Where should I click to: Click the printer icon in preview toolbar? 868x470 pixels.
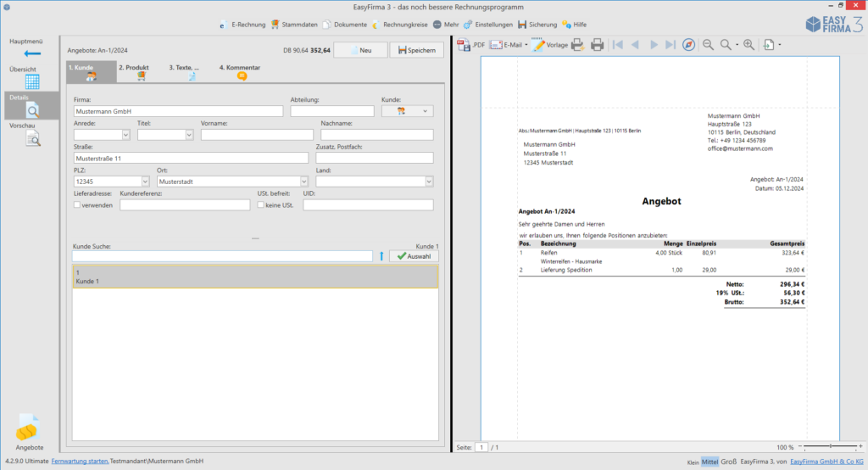[x=597, y=45]
